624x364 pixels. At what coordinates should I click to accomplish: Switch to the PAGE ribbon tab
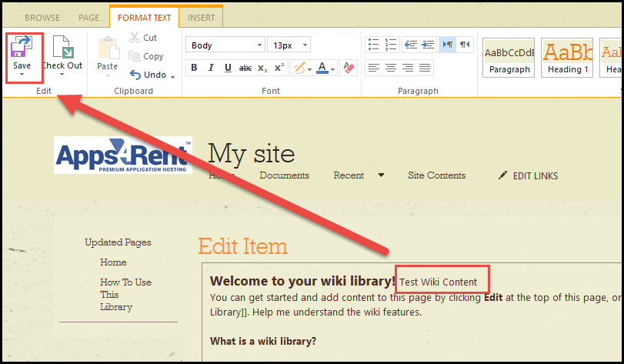(x=88, y=18)
